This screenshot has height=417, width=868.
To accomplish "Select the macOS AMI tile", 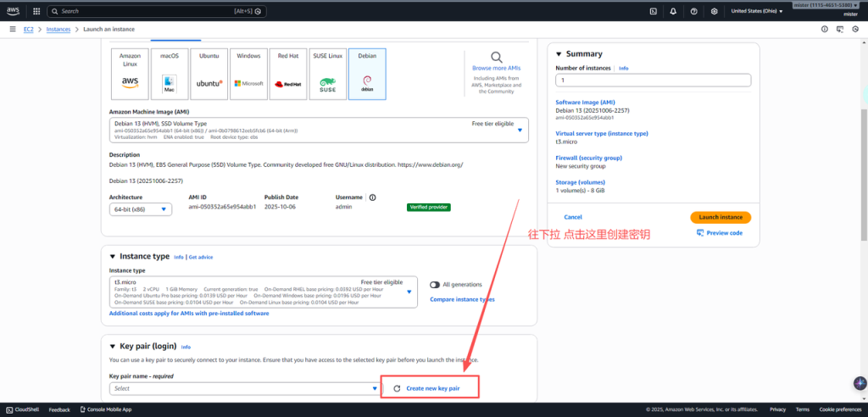I will 170,75.
